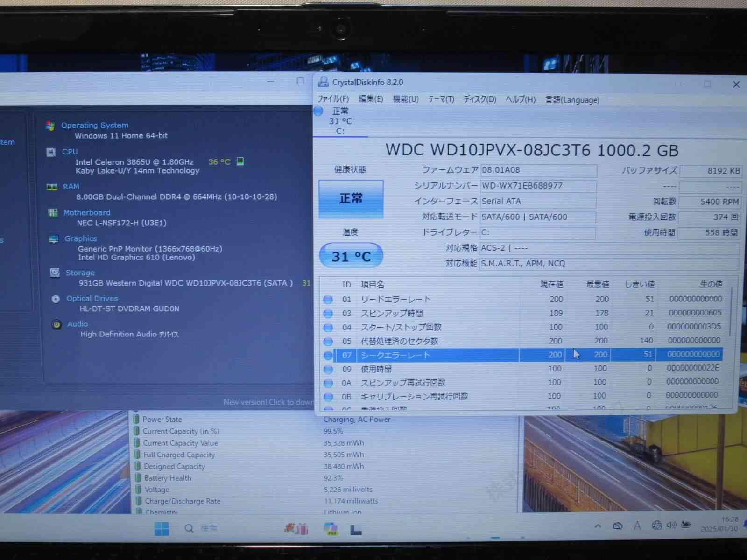Select the キャリブレーション再試行回数 attribute name
The width and height of the screenshot is (747, 560).
tap(415, 397)
